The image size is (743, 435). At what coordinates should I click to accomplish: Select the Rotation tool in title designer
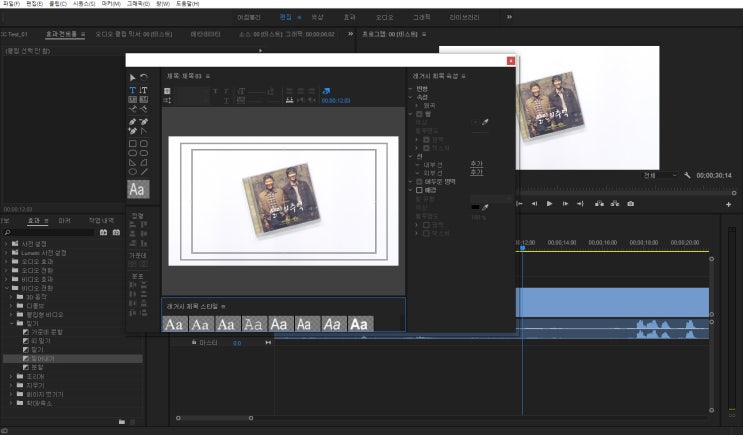tap(144, 77)
